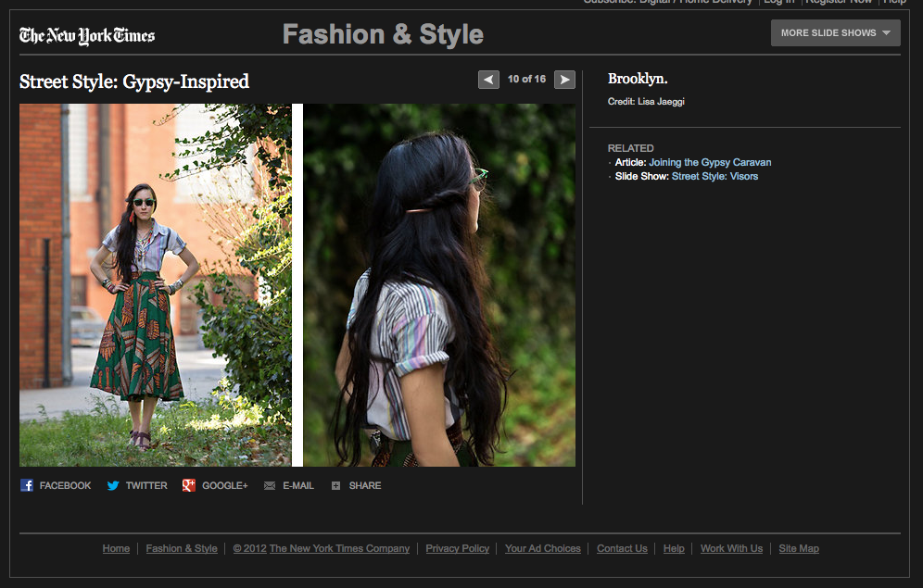Viewport: 923px width, 588px height.
Task: Open the Street Style: Visors slide show
Action: 714,176
